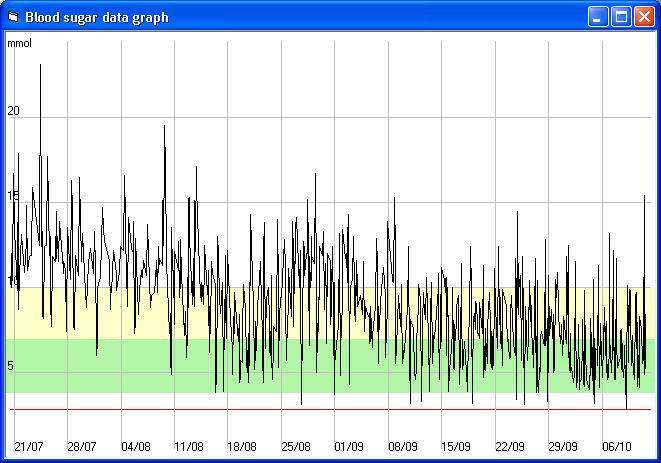Image resolution: width=661 pixels, height=463 pixels.
Task: Click the 28/07 date marker
Action: [x=82, y=447]
